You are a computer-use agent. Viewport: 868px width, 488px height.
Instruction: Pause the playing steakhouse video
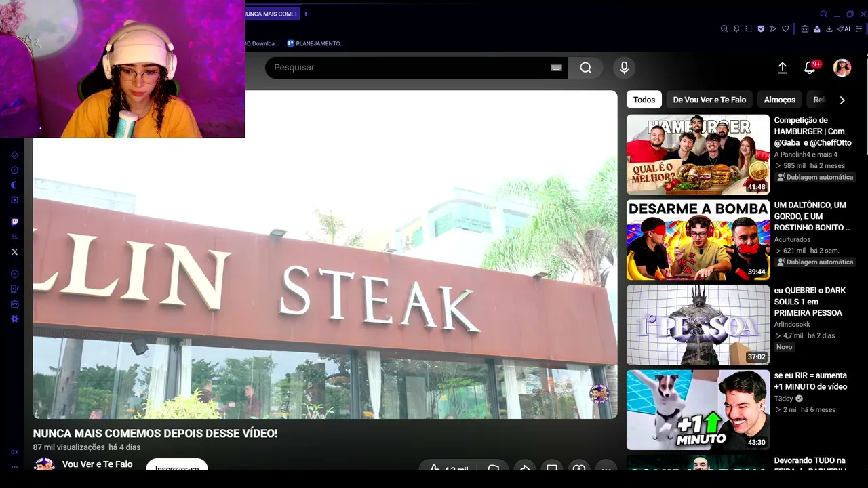[325, 255]
